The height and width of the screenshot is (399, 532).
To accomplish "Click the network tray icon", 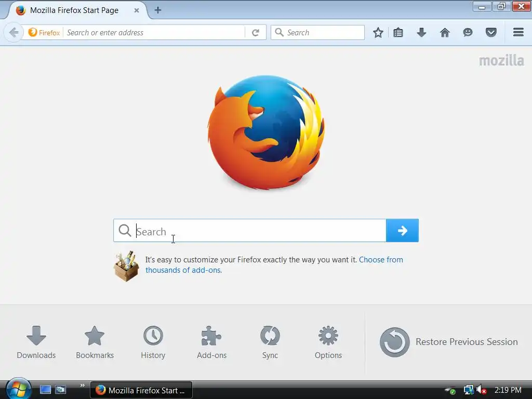I will click(x=469, y=390).
